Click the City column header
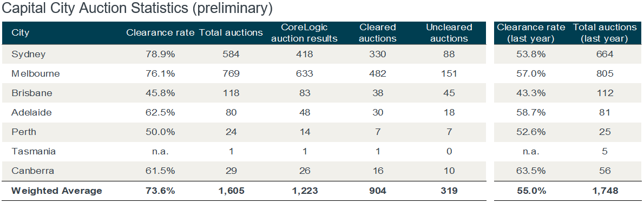 20,33
